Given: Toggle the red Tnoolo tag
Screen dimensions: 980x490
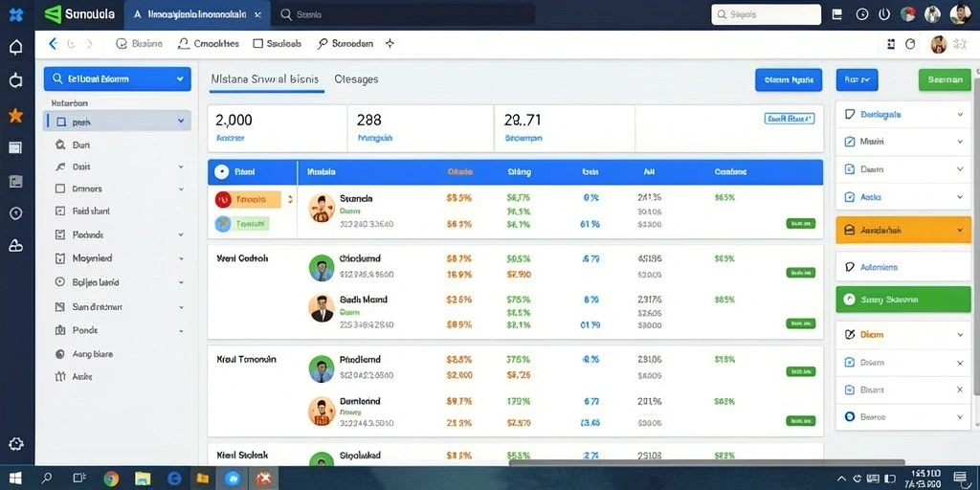Looking at the screenshot, I should [248, 200].
